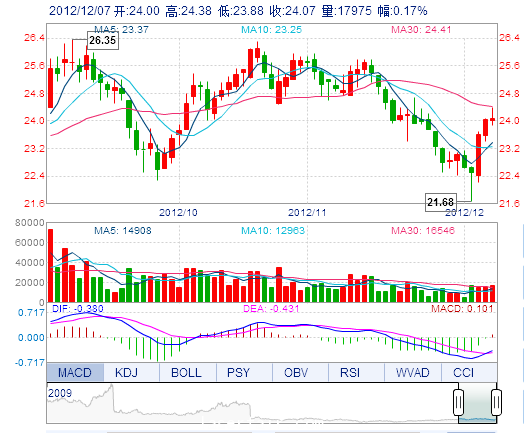
Task: Click the 2012/10 date axis label
Action: click(x=178, y=212)
